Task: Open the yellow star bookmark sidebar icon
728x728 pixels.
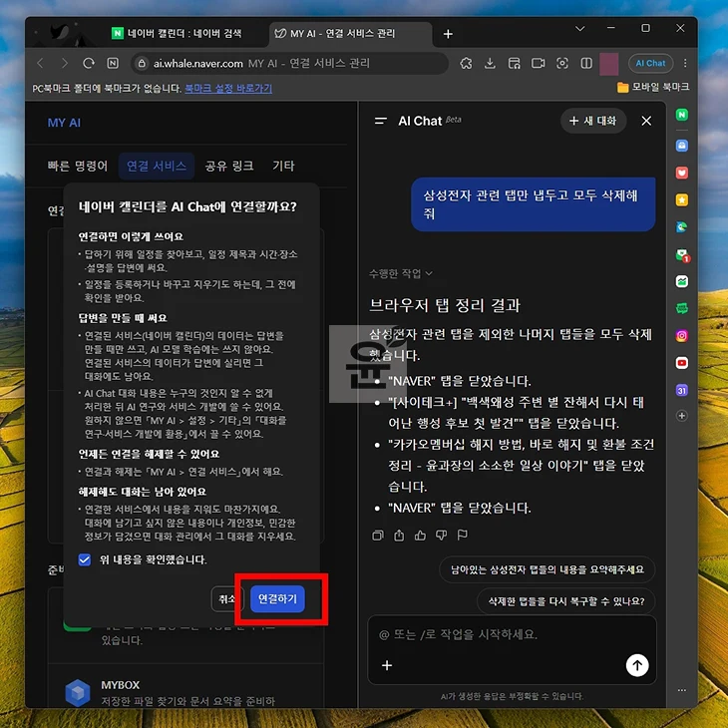Action: point(681,199)
